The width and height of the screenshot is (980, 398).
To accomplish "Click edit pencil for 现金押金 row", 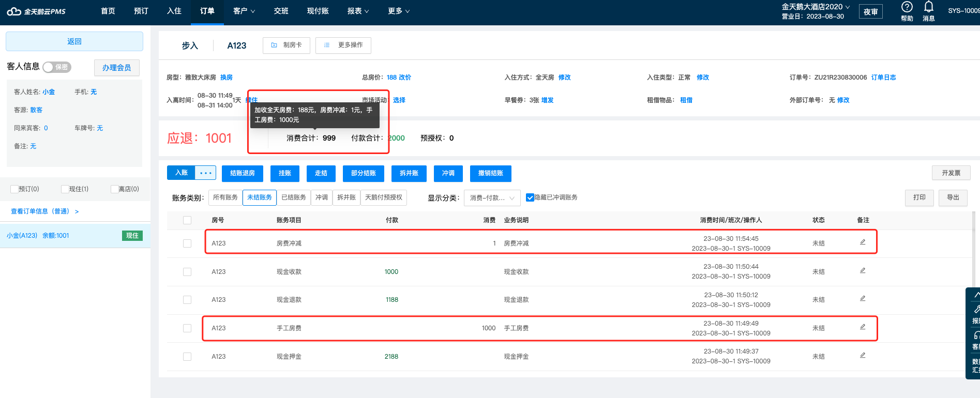I will [x=863, y=355].
